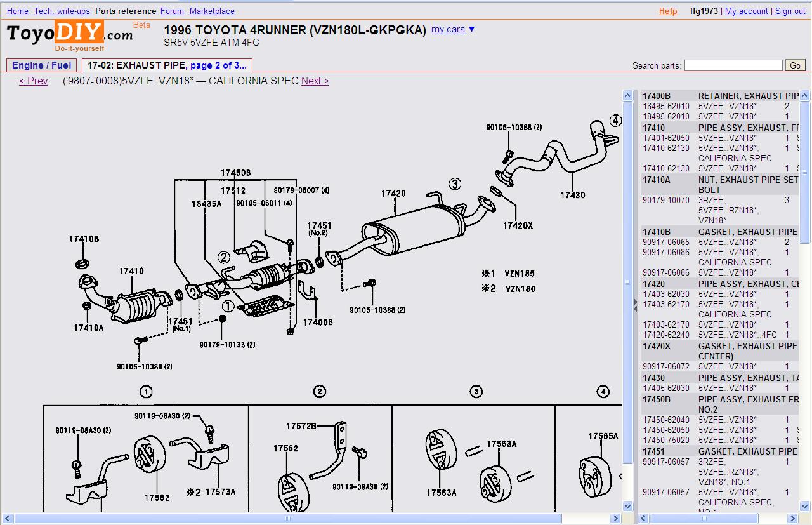This screenshot has width=812, height=525.
Task: Open the Marketplace page
Action: (212, 11)
